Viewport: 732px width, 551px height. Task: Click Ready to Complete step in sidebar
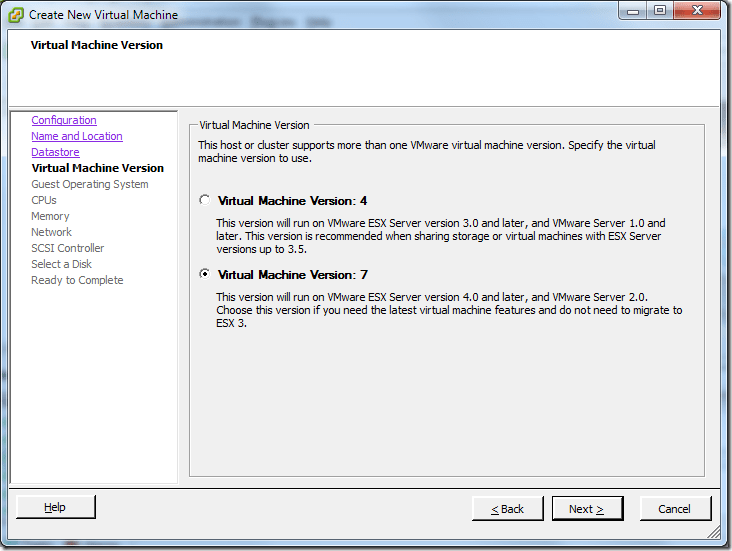(77, 280)
